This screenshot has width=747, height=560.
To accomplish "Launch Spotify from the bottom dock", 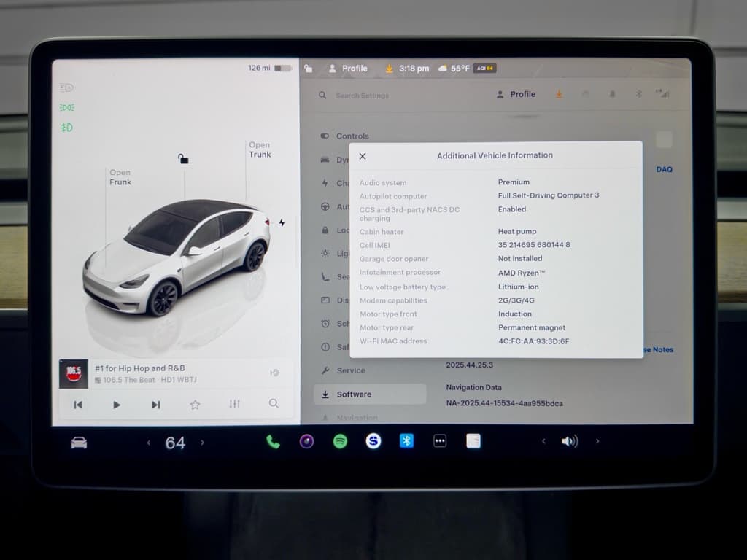I will click(x=340, y=441).
